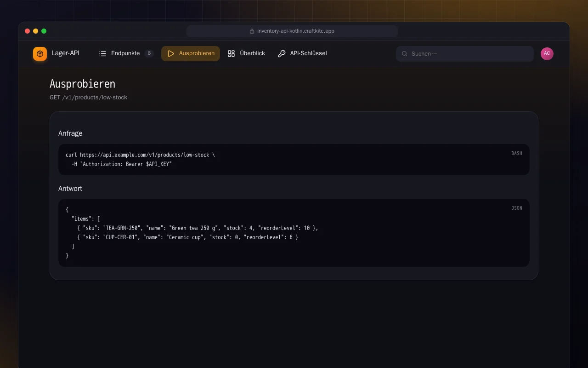
Task: Click the JSON label on response block
Action: [x=517, y=208]
